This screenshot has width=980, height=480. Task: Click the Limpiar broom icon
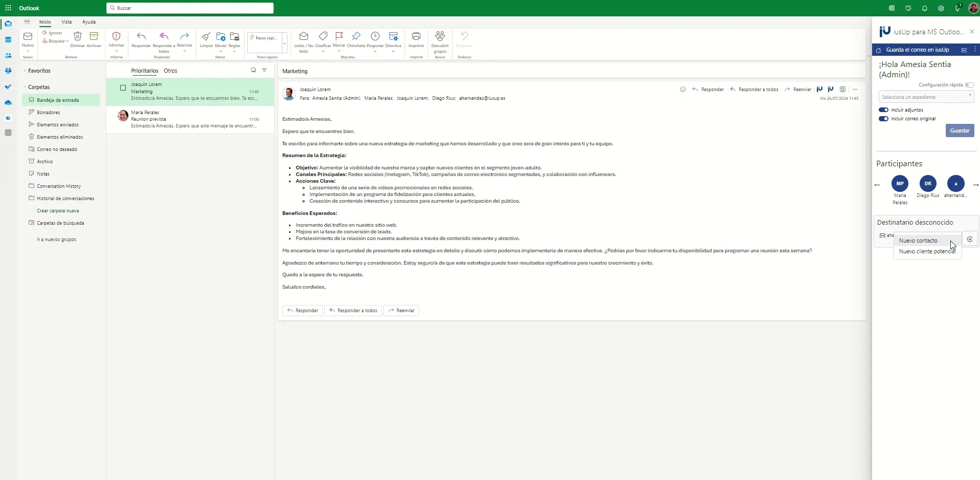pyautogui.click(x=206, y=37)
